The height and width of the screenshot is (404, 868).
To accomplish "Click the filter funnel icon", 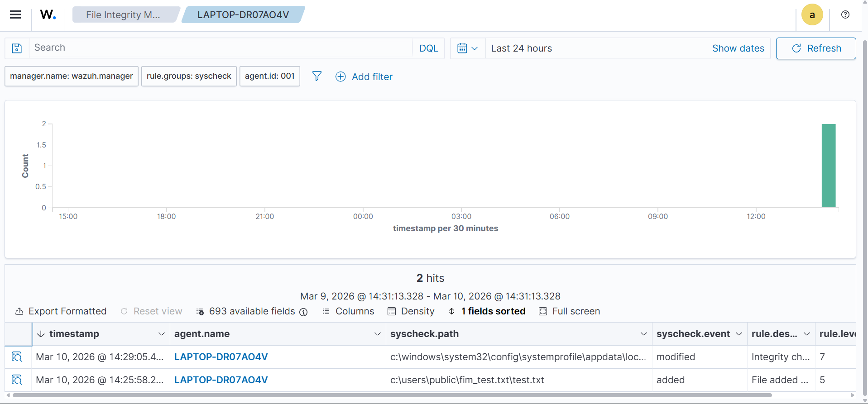I will point(317,76).
